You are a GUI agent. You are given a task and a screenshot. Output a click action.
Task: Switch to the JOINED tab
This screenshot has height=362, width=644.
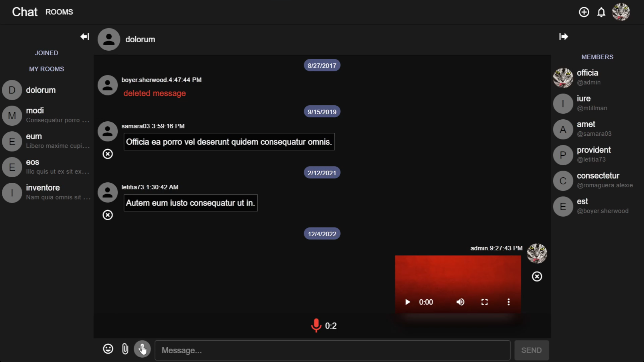pos(47,53)
